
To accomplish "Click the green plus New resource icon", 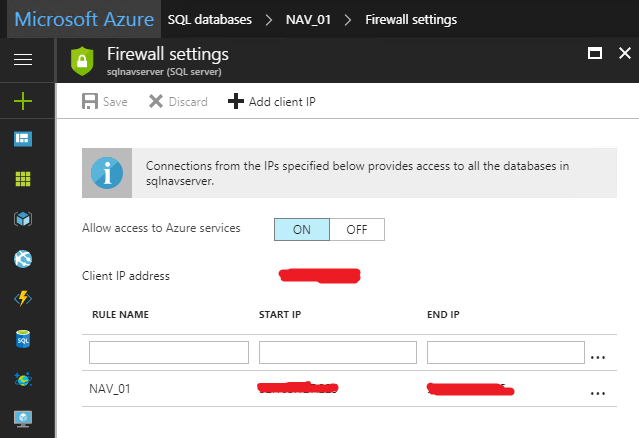I will click(x=22, y=100).
